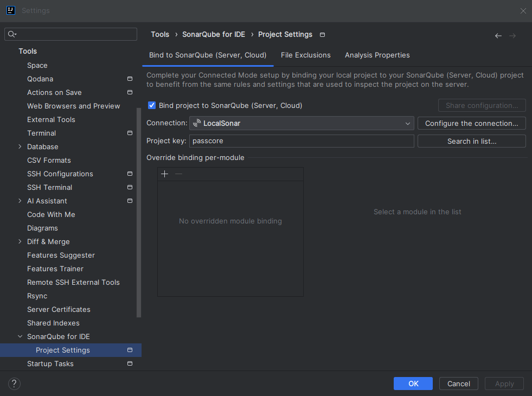The width and height of the screenshot is (532, 396).
Task: Expand the Database settings node
Action: [20, 146]
